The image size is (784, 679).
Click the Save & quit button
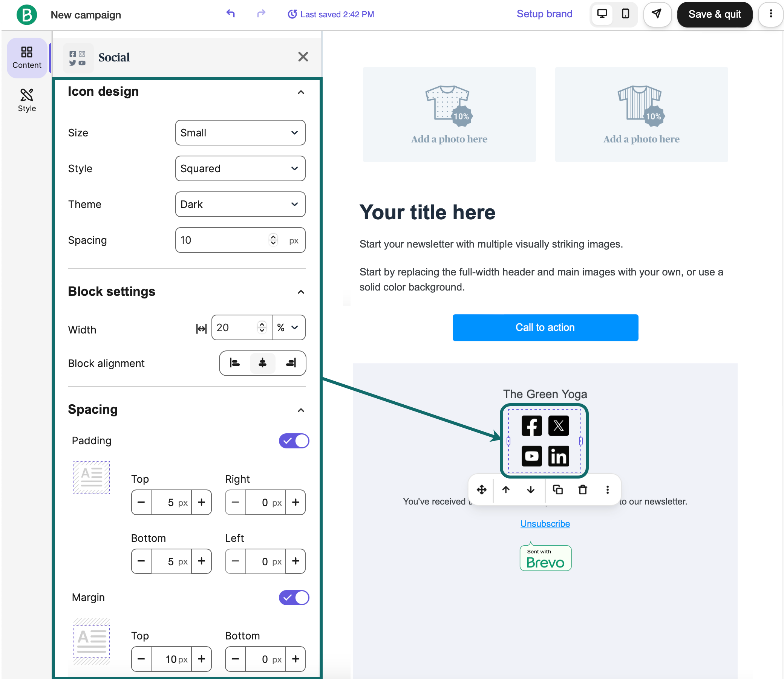point(715,15)
